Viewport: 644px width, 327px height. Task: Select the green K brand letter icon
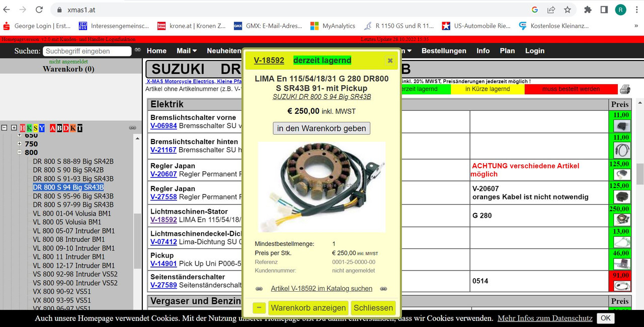pos(29,128)
